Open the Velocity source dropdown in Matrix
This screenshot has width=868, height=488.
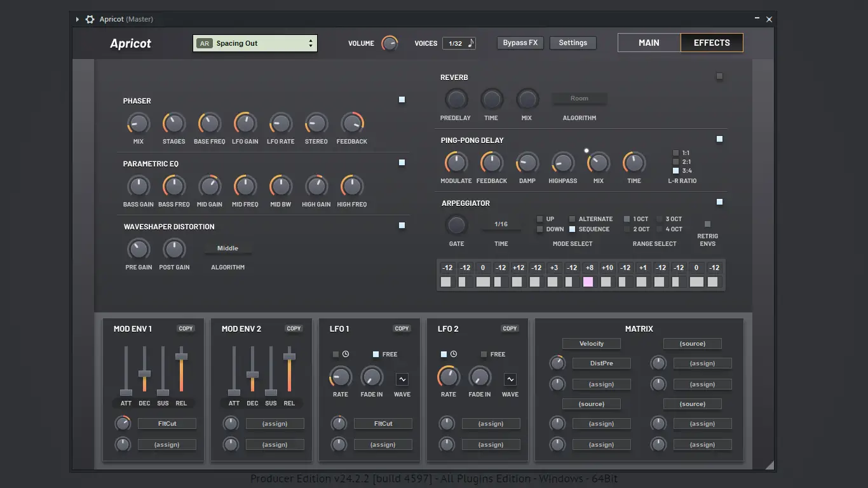(592, 344)
